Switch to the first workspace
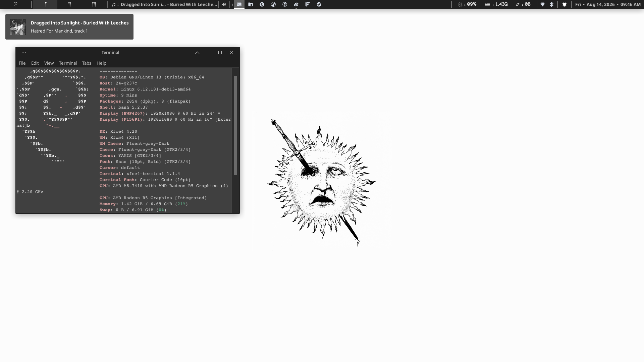 pyautogui.click(x=46, y=4)
